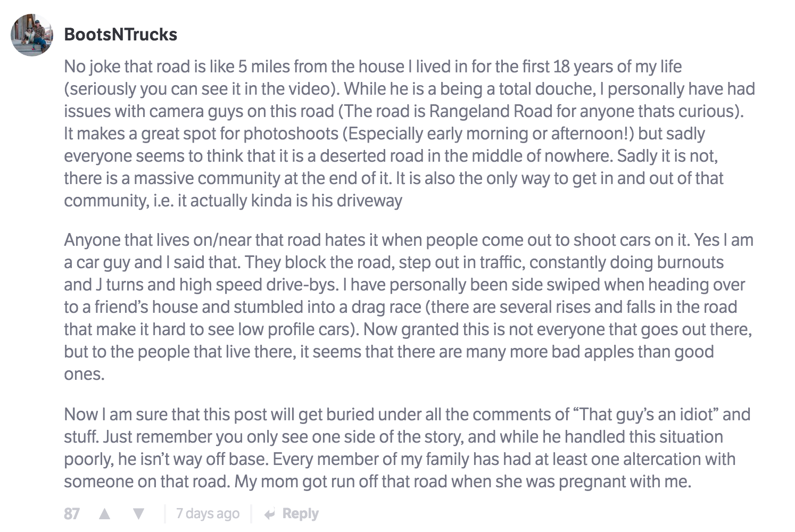
Task: Select the BootsNTrucks display name heading
Action: (121, 35)
